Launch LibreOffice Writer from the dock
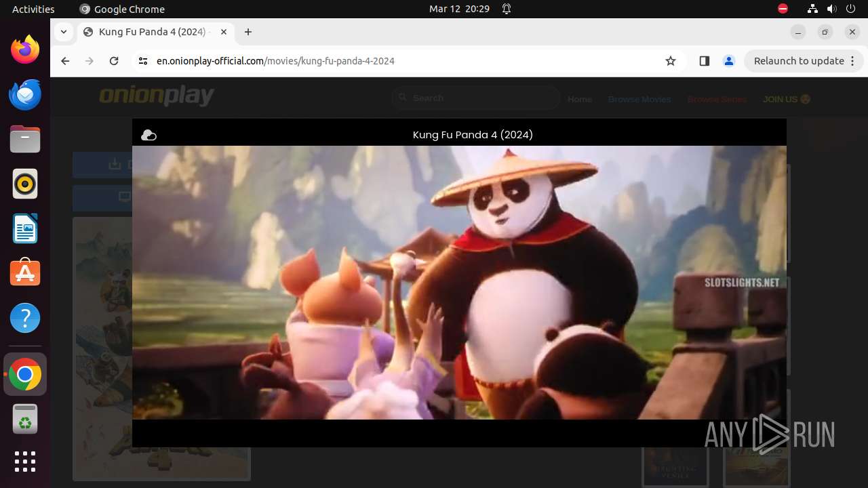This screenshot has height=488, width=868. [25, 228]
